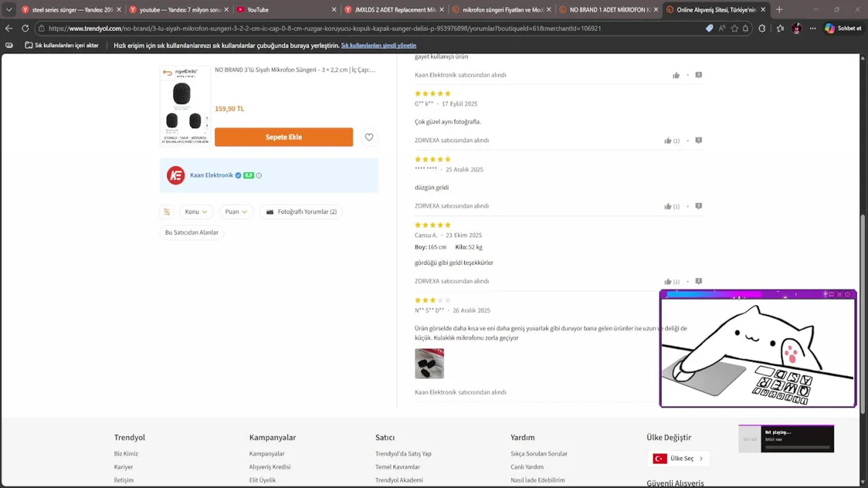The height and width of the screenshot is (488, 868).
Task: Open 'İletişim' footer link
Action: [123, 480]
